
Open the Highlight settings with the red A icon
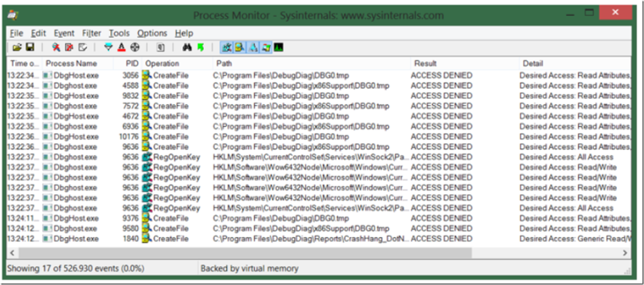point(122,47)
